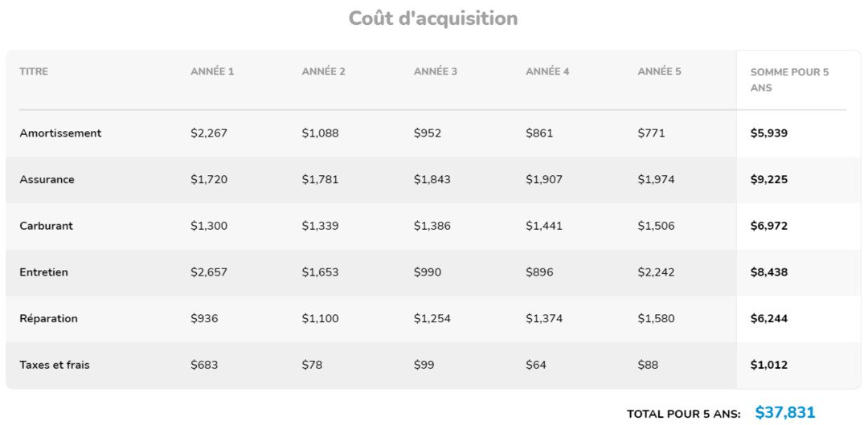Select Taxes et frais sum $1,012

[768, 365]
